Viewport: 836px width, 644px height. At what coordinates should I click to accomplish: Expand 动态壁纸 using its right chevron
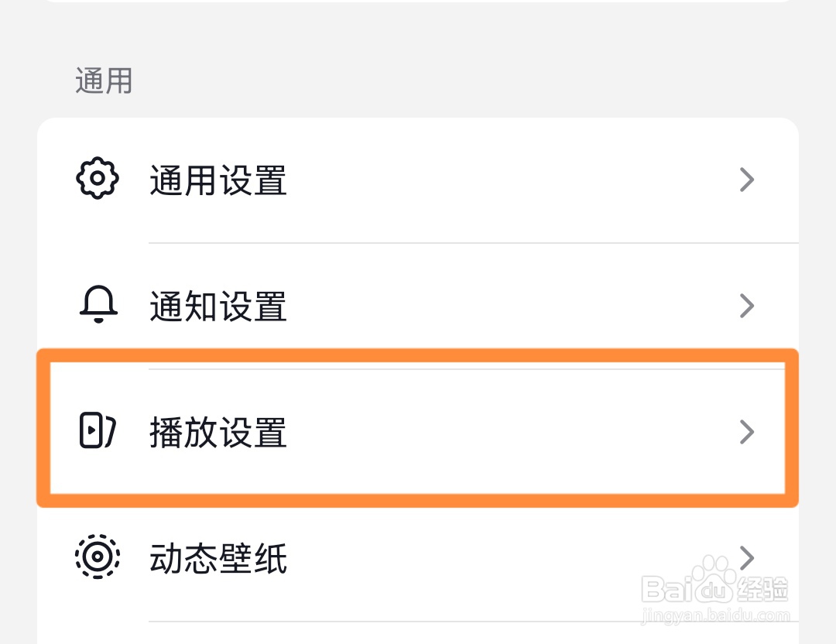coord(746,557)
